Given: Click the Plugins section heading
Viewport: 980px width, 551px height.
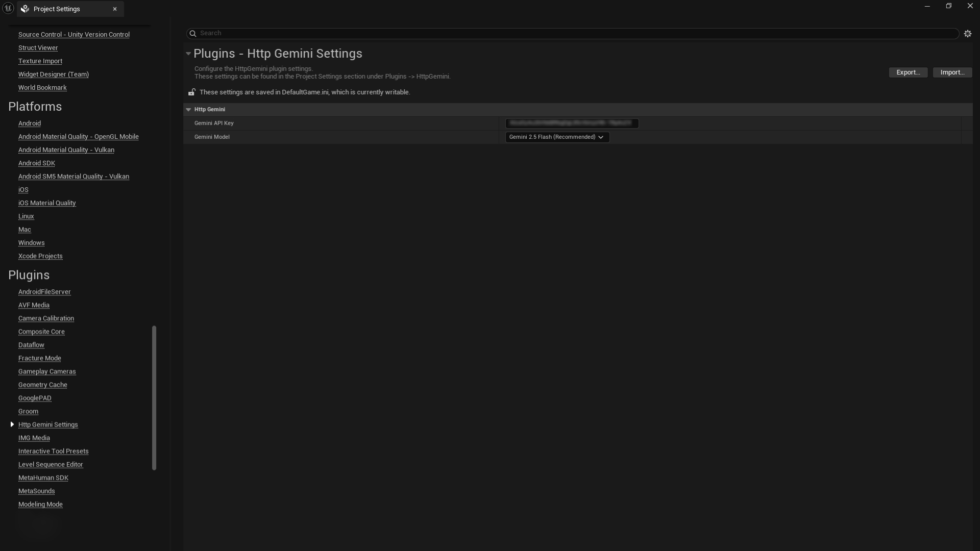Looking at the screenshot, I should [29, 275].
